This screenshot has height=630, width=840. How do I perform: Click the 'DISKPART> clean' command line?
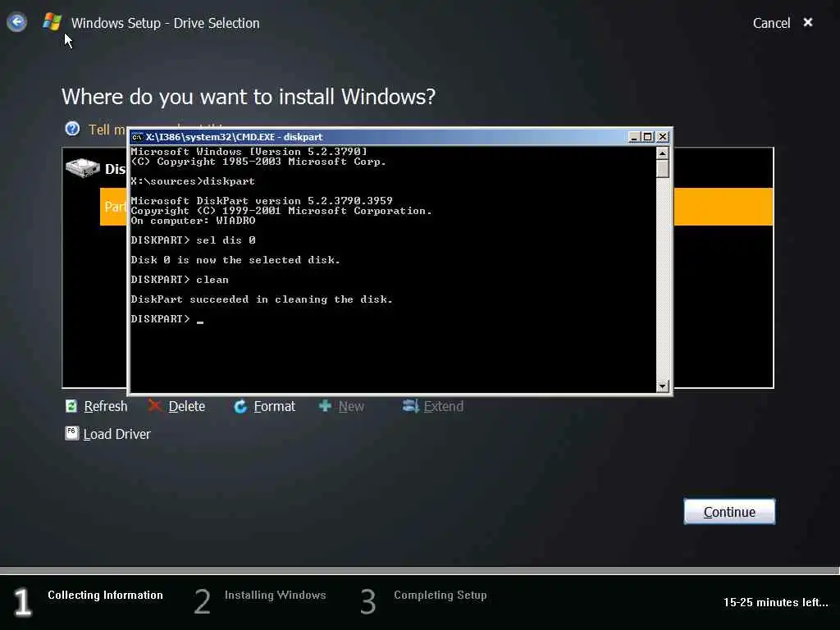coord(180,280)
